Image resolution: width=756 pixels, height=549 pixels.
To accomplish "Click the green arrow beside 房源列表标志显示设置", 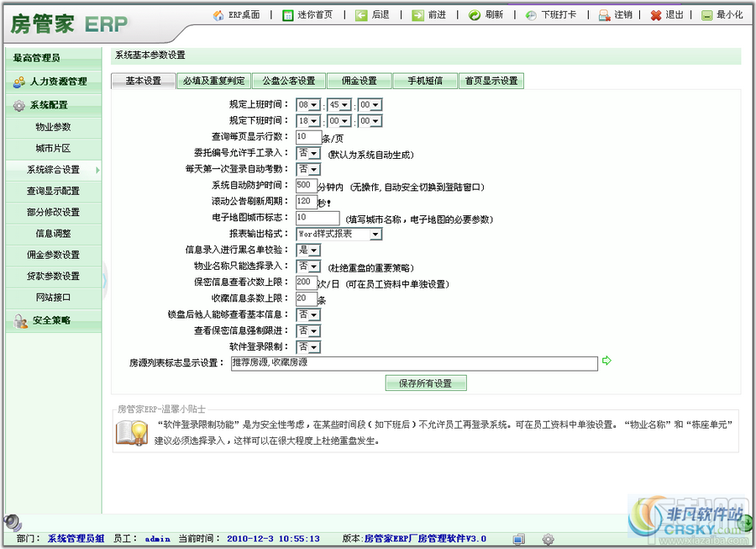I will click(607, 361).
